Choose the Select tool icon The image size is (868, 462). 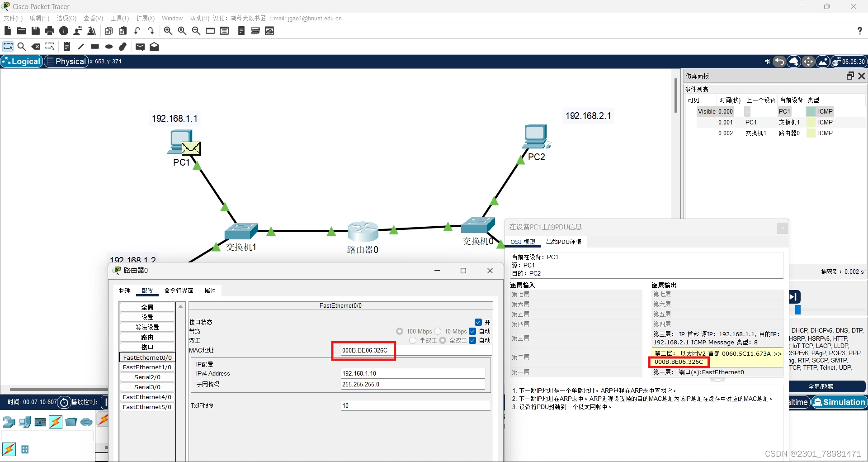8,47
